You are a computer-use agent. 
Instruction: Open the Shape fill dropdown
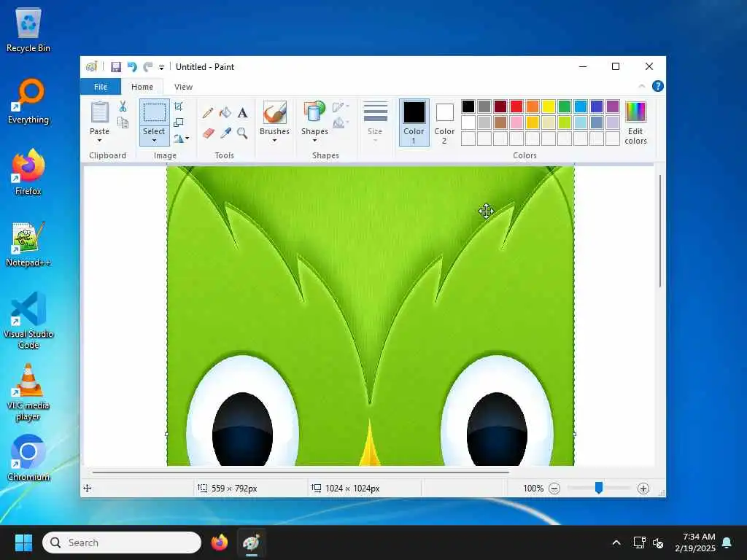pyautogui.click(x=341, y=123)
